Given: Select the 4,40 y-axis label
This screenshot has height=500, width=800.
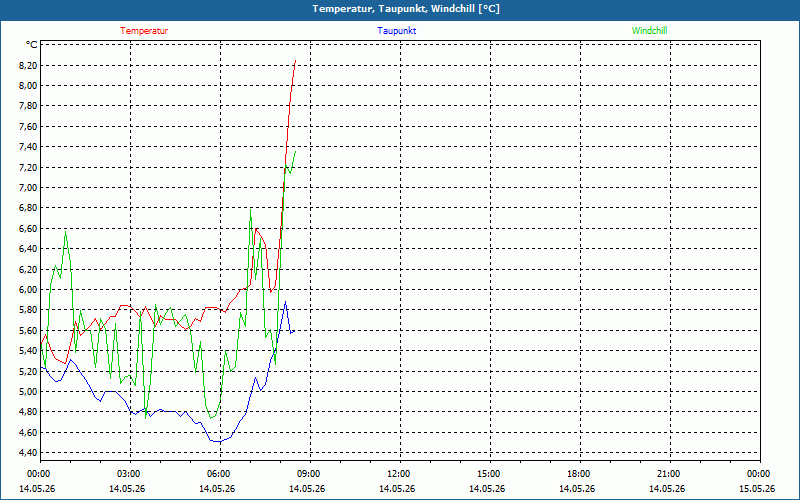Looking at the screenshot, I should click(x=29, y=453).
